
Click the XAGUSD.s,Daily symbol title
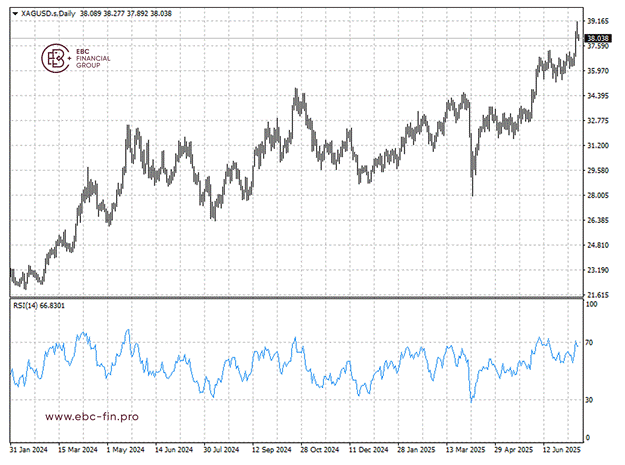[x=48, y=14]
